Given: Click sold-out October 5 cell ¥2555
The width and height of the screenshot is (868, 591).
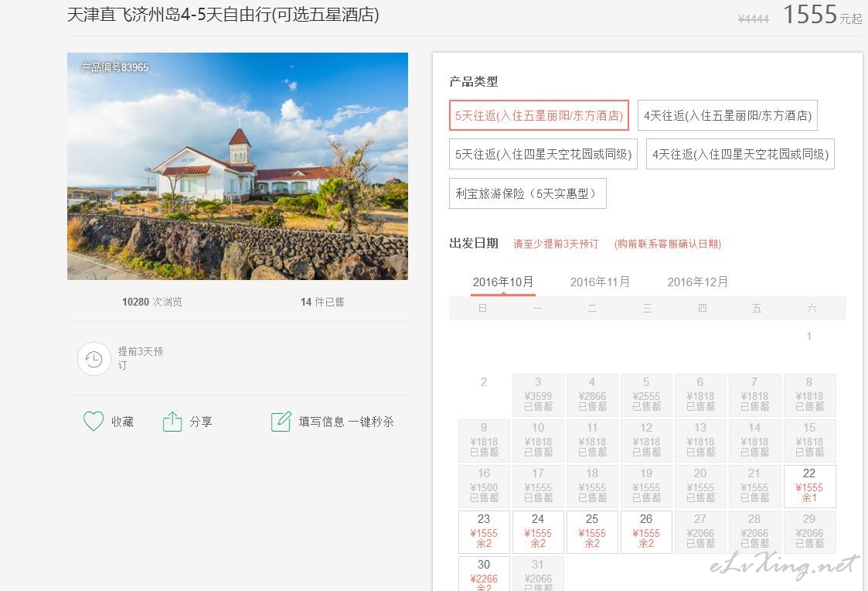Looking at the screenshot, I should [646, 395].
